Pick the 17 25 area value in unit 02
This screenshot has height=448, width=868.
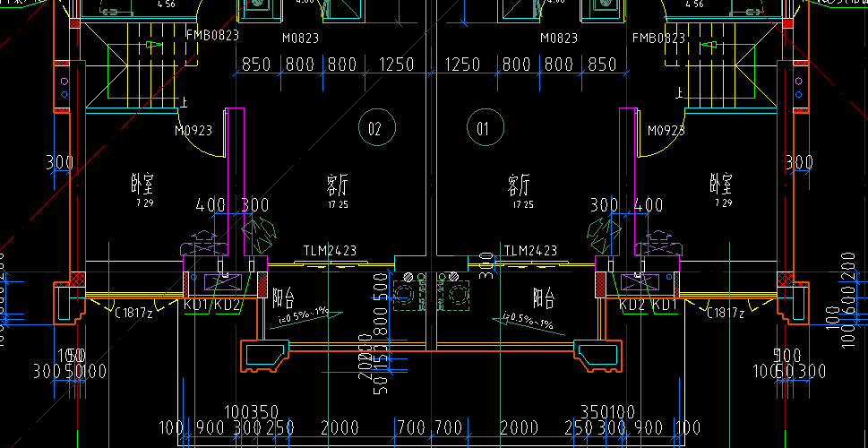[339, 205]
